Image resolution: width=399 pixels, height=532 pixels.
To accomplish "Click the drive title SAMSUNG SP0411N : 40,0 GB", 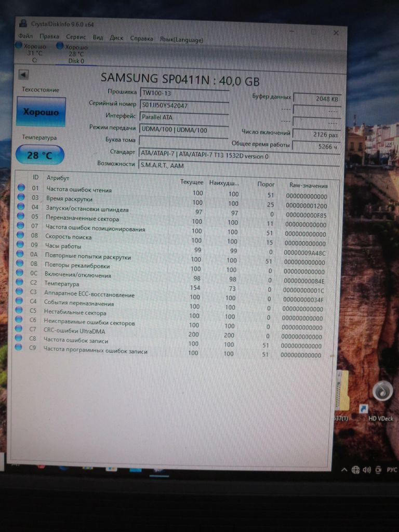I will [180, 79].
